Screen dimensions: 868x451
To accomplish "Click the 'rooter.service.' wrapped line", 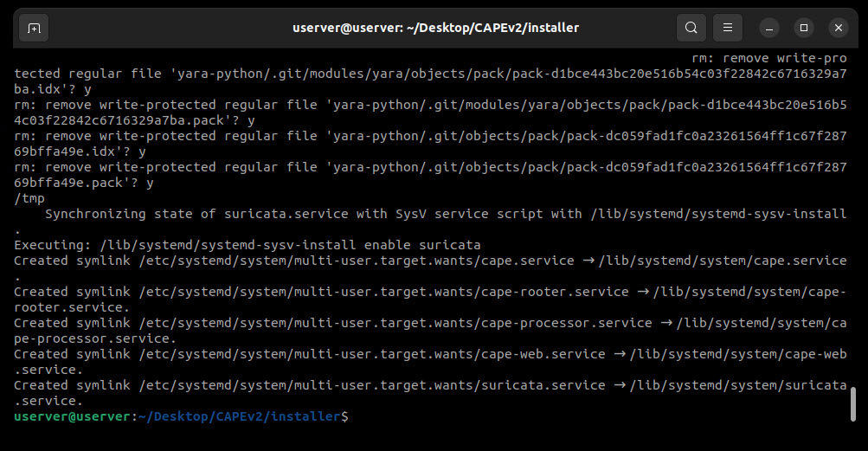I will tap(72, 307).
